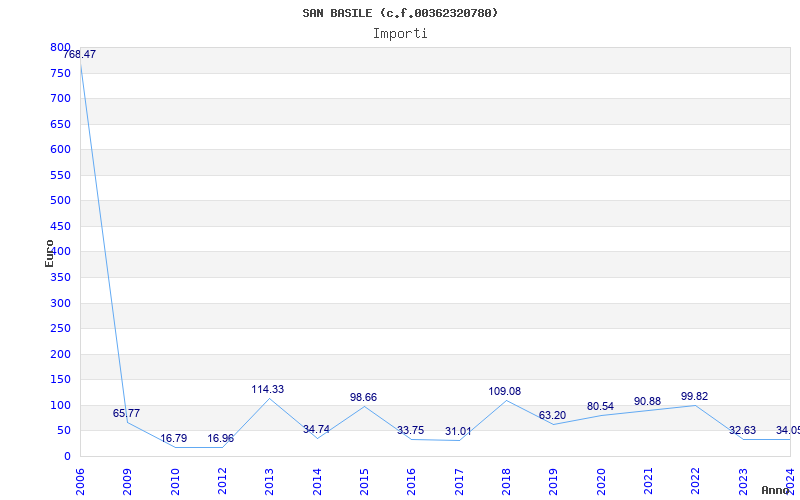Click the 99.82 data label
Viewport: 800px width, 500px height.
pyautogui.click(x=694, y=396)
